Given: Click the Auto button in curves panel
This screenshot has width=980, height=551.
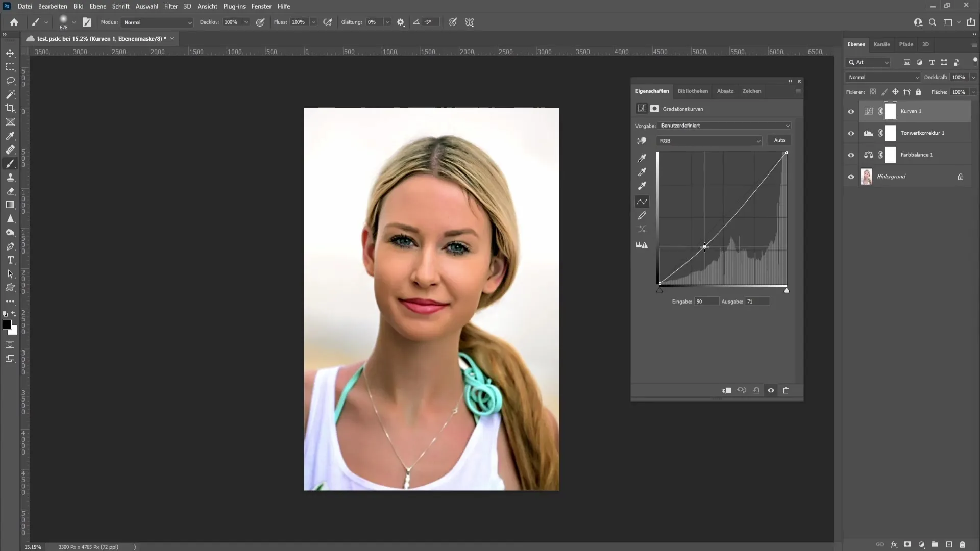Looking at the screenshot, I should pos(779,140).
